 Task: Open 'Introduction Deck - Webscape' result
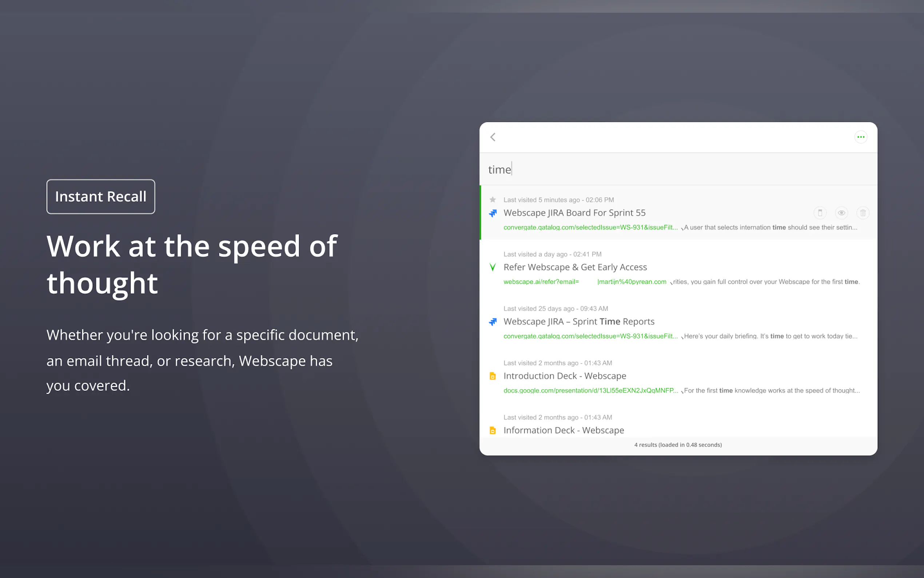[x=565, y=376]
